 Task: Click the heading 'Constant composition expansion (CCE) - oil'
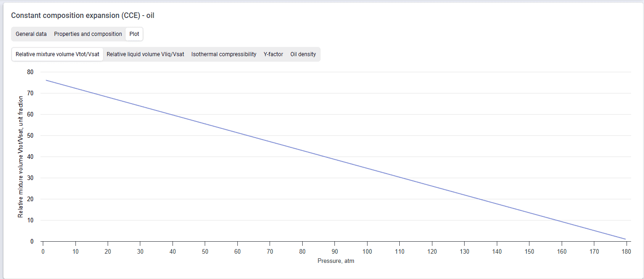coord(83,16)
